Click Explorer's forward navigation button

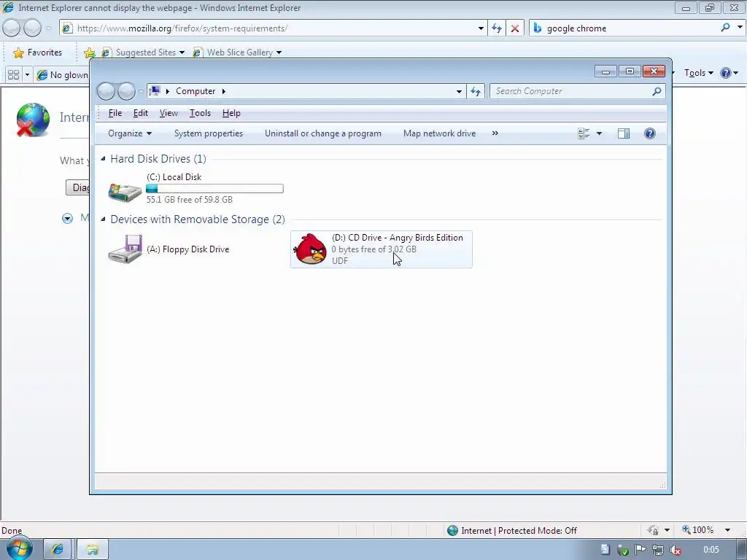tap(126, 91)
